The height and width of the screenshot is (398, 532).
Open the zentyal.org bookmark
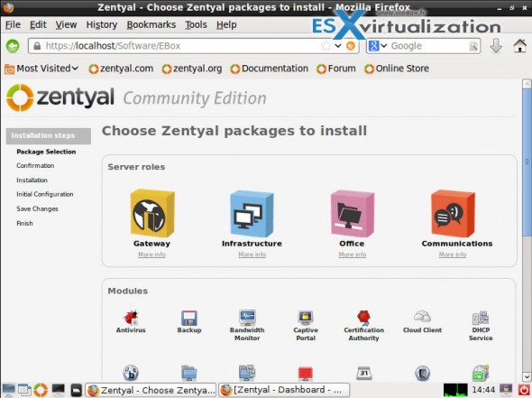192,69
